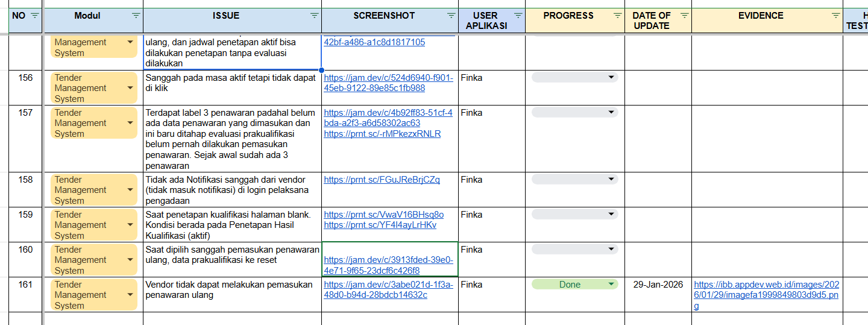This screenshot has width=868, height=325.
Task: Open the Modul column filter icon
Action: click(136, 16)
